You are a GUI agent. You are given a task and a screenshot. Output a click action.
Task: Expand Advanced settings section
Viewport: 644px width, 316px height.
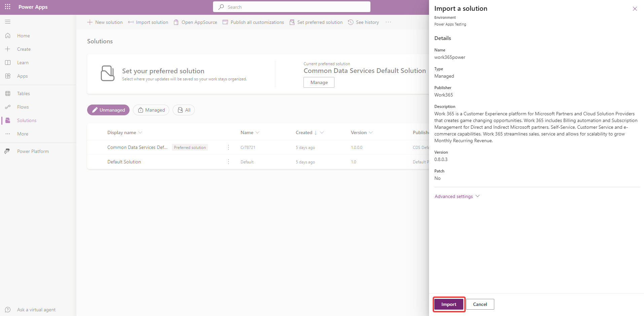click(x=457, y=196)
